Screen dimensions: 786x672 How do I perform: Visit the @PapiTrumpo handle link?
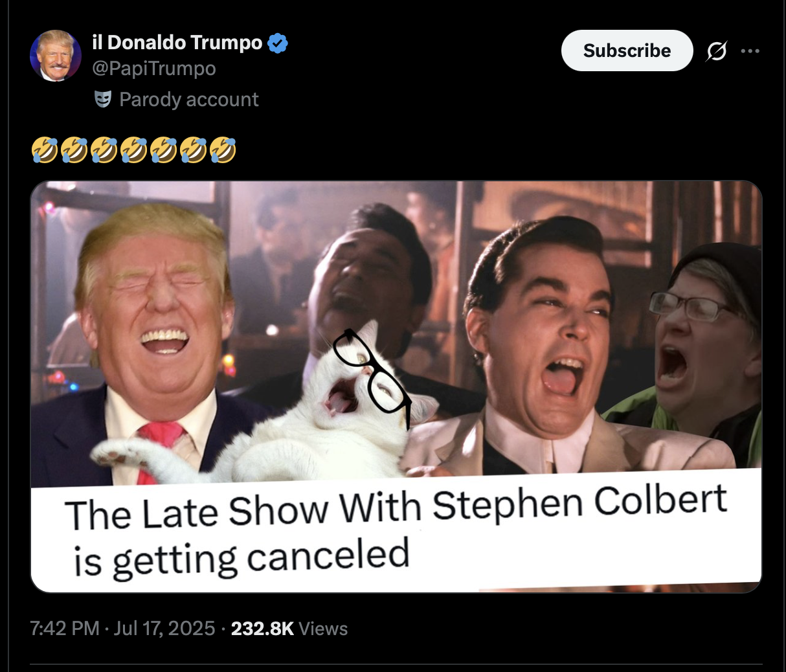pos(154,68)
